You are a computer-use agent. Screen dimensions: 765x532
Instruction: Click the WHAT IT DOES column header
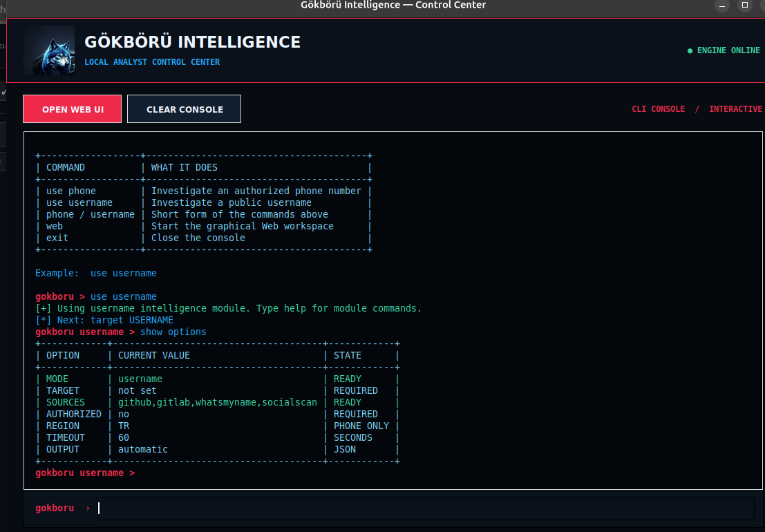click(x=184, y=167)
